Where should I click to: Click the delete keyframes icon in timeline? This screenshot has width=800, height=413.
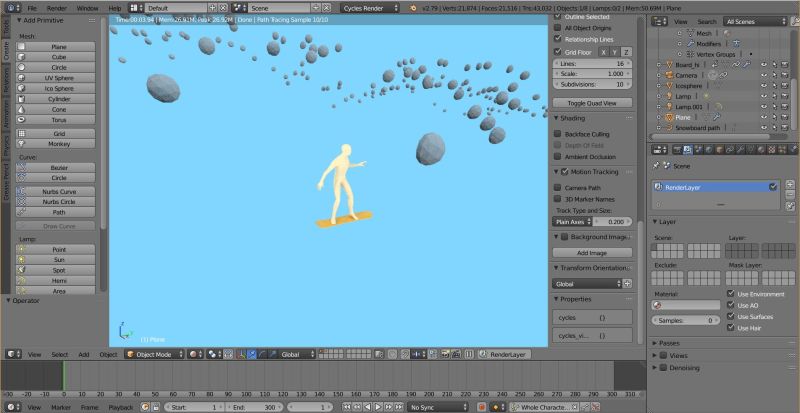coord(595,407)
